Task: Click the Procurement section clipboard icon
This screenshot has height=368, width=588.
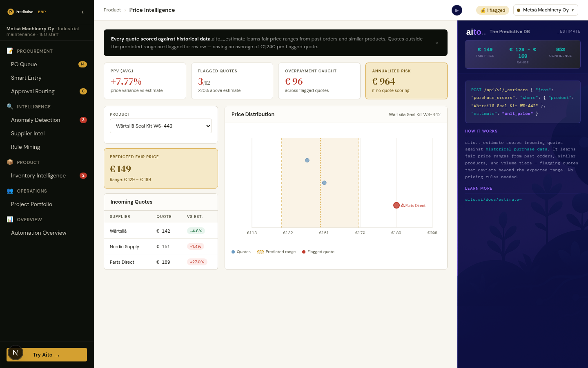Action: pos(10,51)
